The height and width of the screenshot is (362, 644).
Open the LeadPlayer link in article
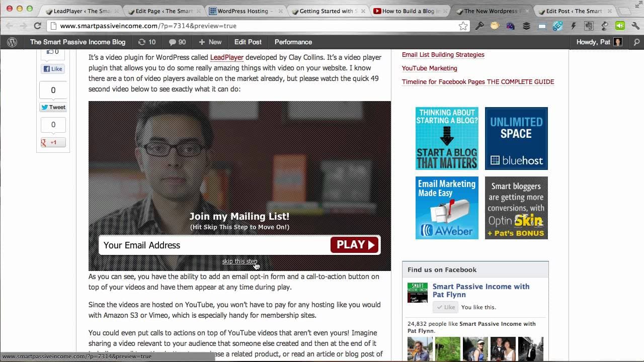(x=227, y=57)
